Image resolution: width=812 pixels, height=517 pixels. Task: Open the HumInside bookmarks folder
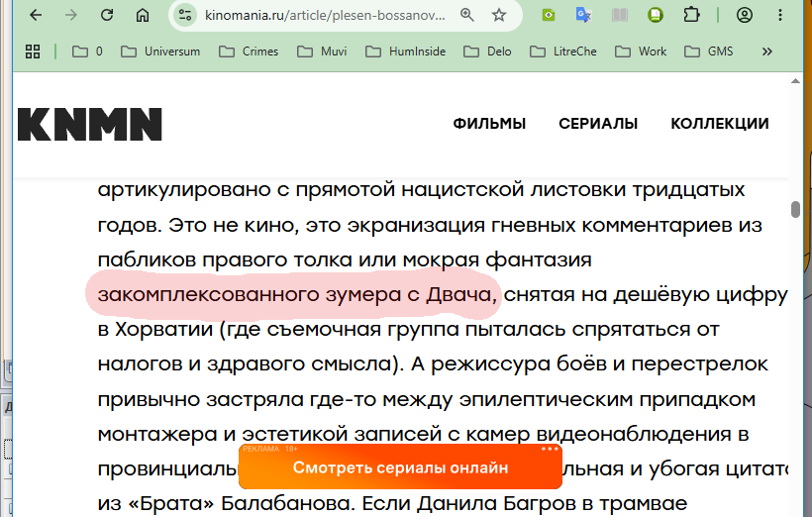(x=405, y=52)
